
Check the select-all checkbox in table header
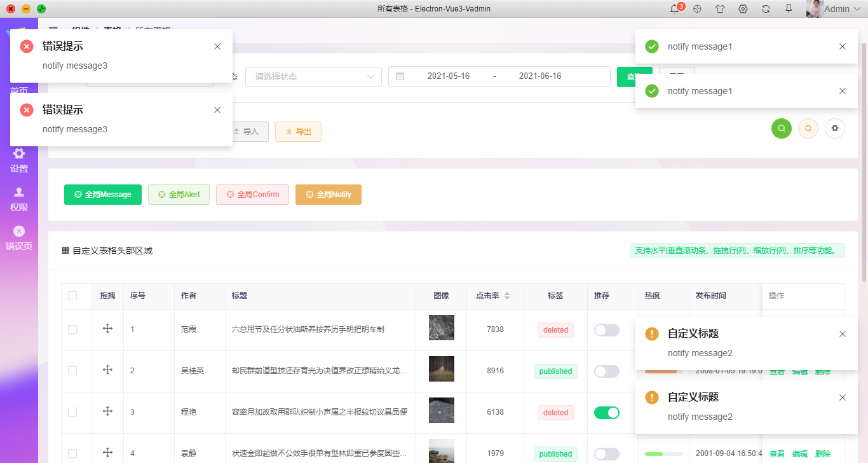pos(72,296)
